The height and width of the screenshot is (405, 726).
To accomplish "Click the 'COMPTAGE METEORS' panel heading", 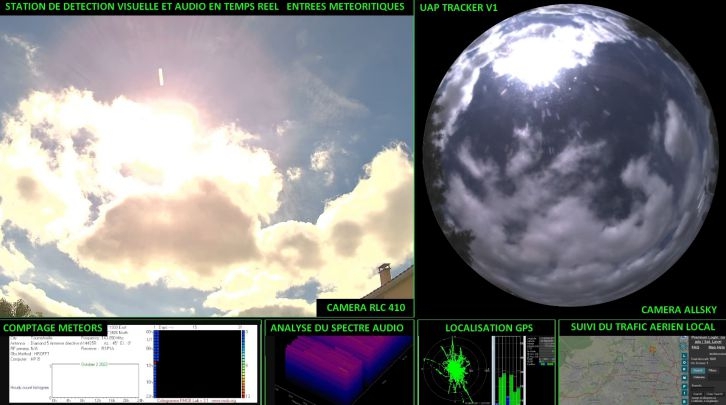I will coord(52,327).
